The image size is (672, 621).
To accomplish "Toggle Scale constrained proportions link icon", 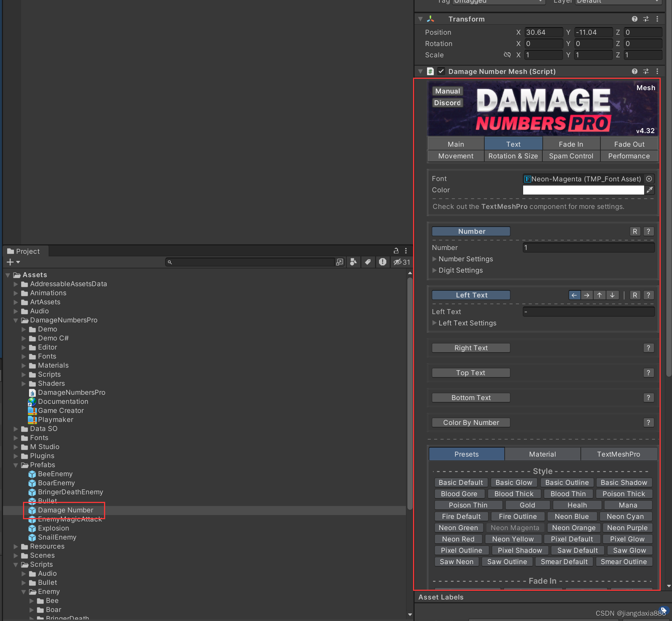I will point(507,55).
